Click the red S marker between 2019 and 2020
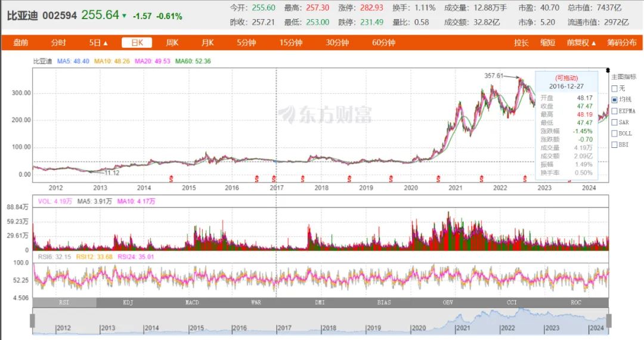The image size is (644, 340). click(x=391, y=178)
